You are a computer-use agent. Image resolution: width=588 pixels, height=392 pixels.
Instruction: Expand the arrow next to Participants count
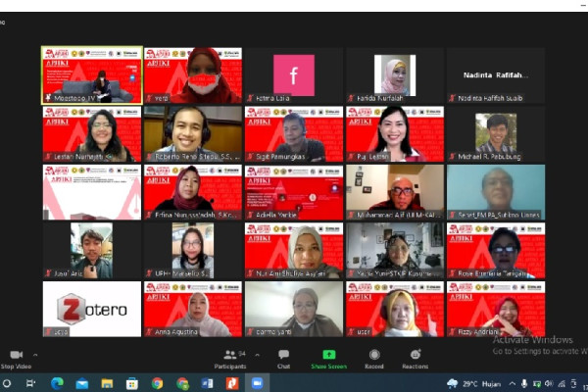(x=257, y=355)
